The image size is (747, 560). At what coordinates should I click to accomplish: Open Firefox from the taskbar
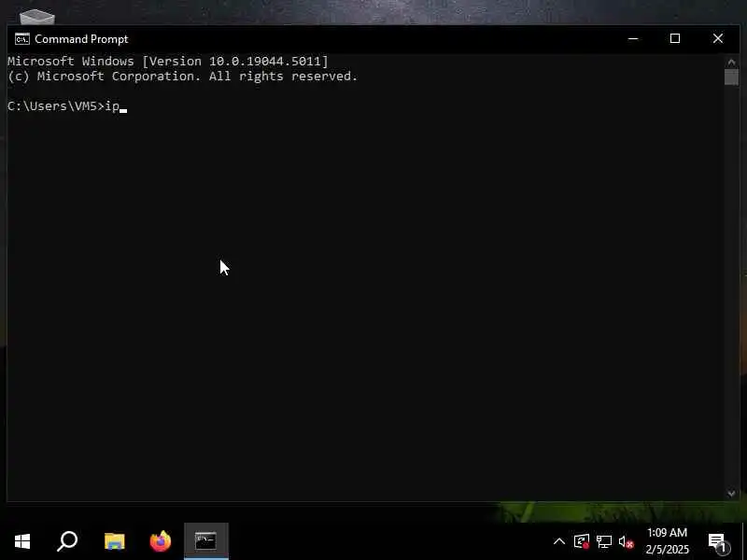[160, 541]
